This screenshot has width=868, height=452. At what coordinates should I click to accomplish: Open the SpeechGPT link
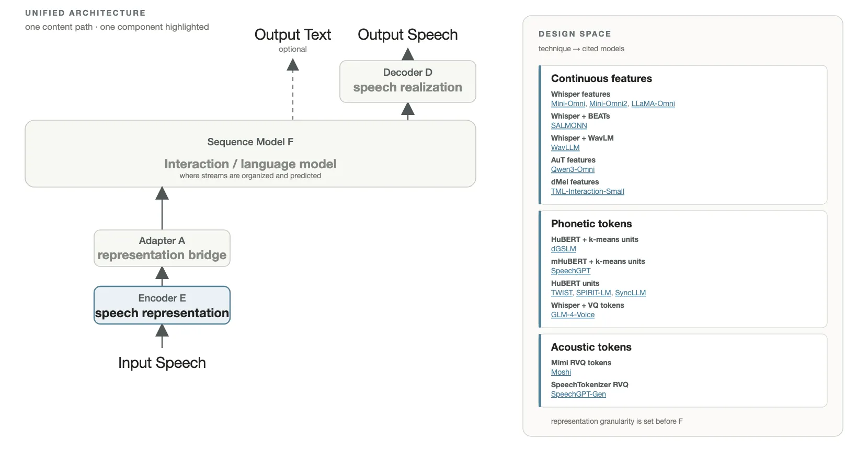click(571, 271)
